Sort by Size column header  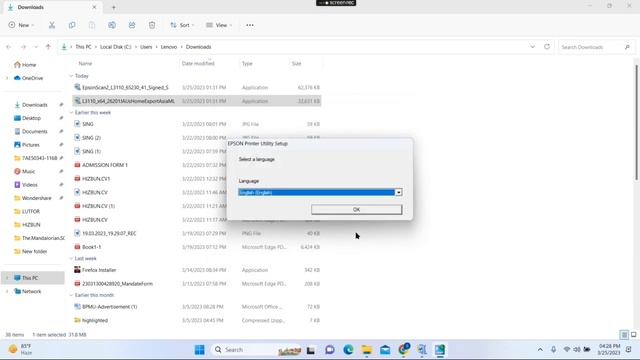(x=296, y=64)
